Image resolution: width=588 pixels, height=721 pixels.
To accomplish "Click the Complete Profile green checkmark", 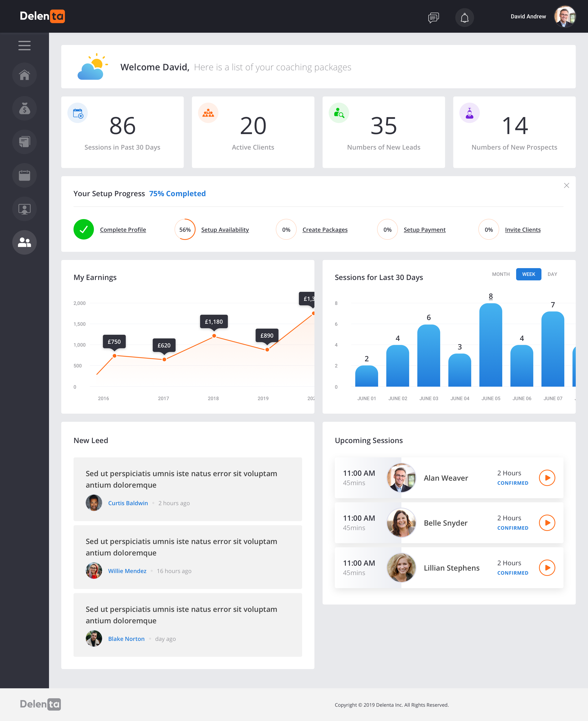I will (x=84, y=230).
